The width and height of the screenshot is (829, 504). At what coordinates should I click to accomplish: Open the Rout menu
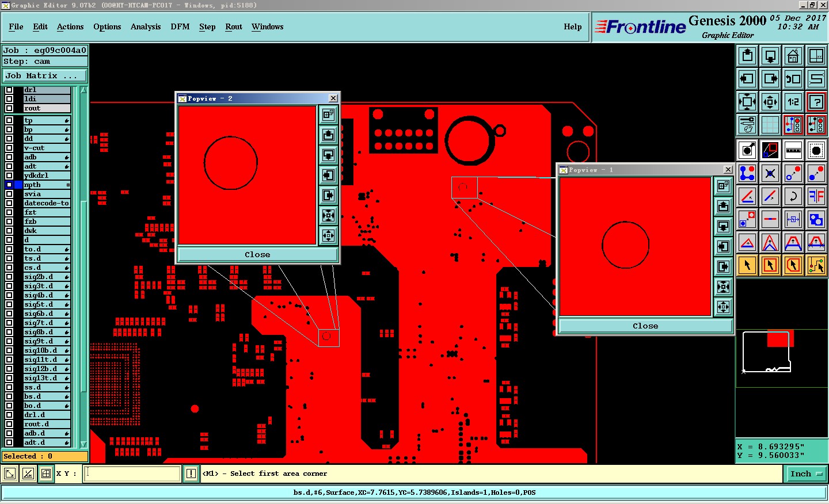[234, 27]
